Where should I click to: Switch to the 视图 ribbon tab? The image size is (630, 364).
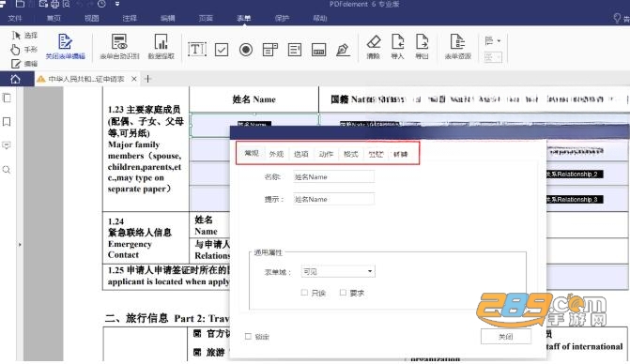(92, 19)
